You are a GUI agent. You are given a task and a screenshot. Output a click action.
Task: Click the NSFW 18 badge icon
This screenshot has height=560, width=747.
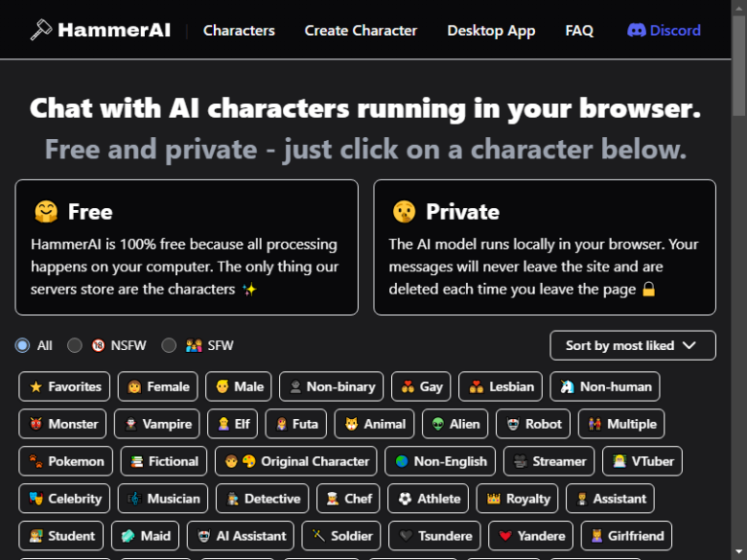[98, 345]
